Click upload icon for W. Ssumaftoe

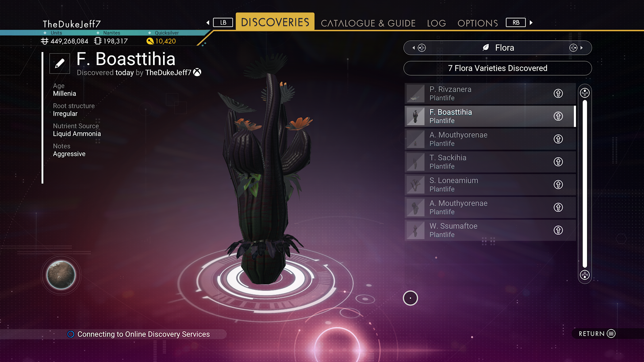point(558,230)
